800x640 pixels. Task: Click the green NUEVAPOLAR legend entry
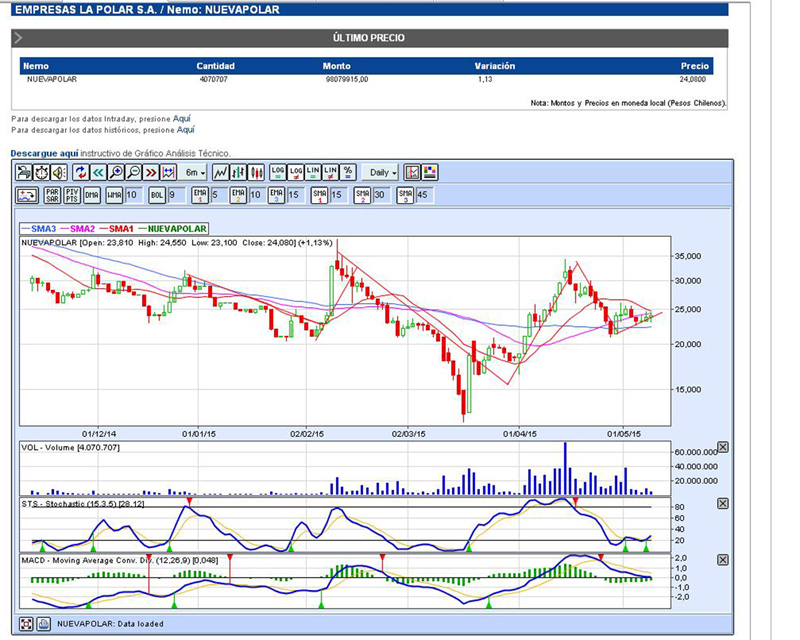click(172, 229)
